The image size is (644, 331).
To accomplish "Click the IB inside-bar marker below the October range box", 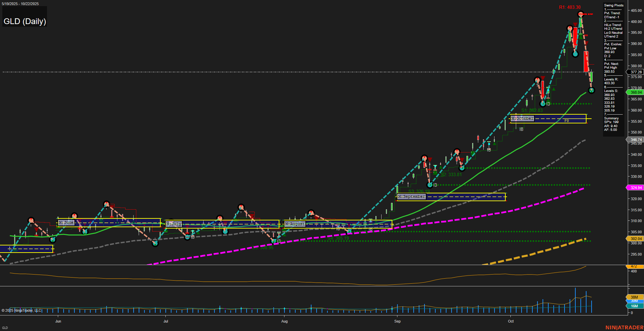I will [521, 129].
